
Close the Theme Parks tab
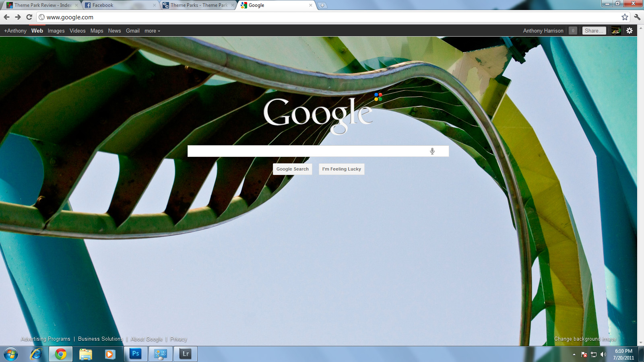(x=232, y=5)
